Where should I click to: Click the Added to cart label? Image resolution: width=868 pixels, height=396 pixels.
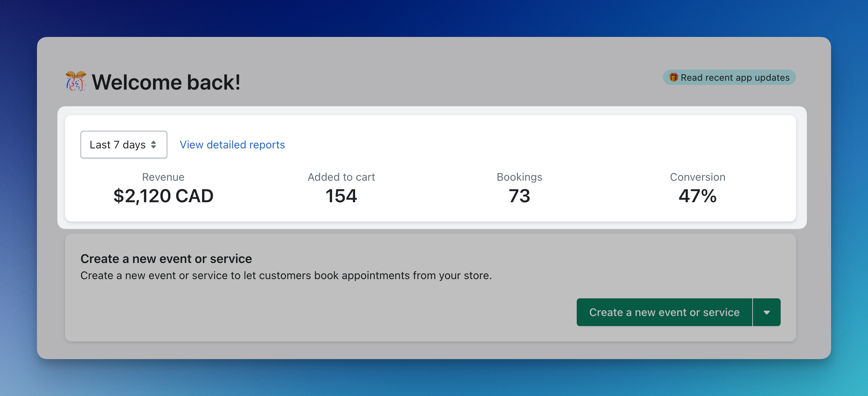341,177
